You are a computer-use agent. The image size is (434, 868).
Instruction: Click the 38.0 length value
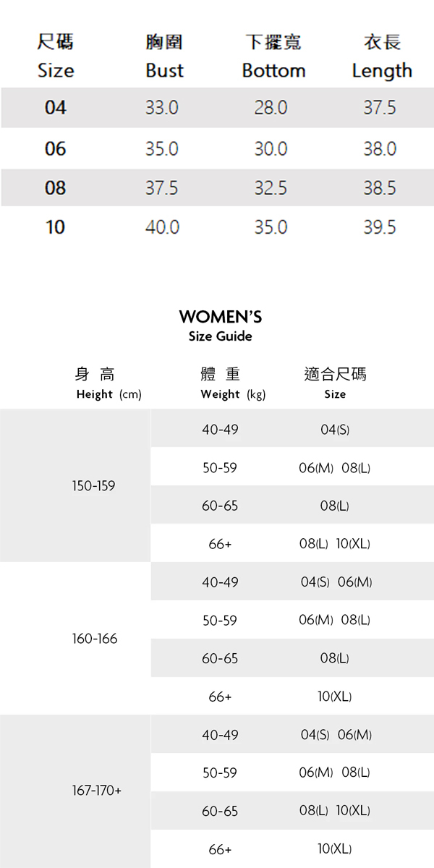[380, 149]
